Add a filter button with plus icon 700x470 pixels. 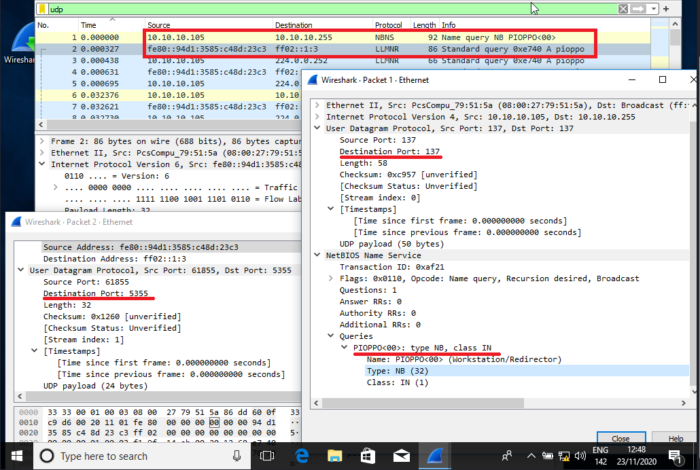coord(666,9)
